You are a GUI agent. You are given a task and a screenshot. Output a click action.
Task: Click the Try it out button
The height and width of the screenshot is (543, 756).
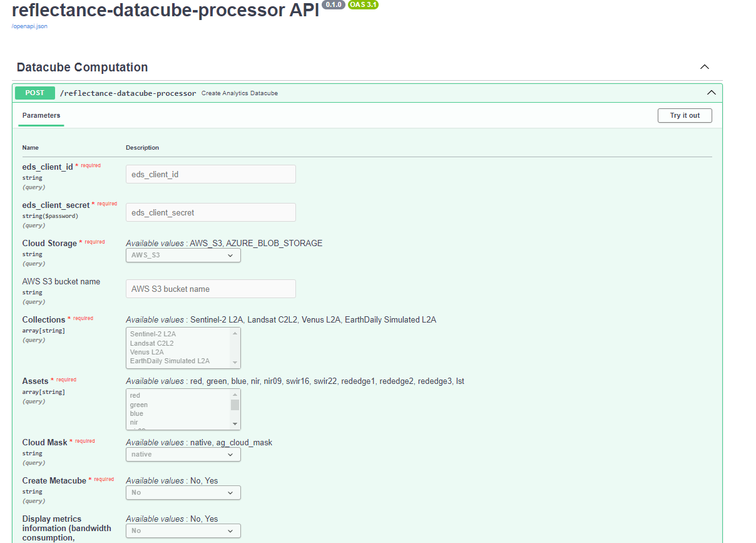coord(684,115)
